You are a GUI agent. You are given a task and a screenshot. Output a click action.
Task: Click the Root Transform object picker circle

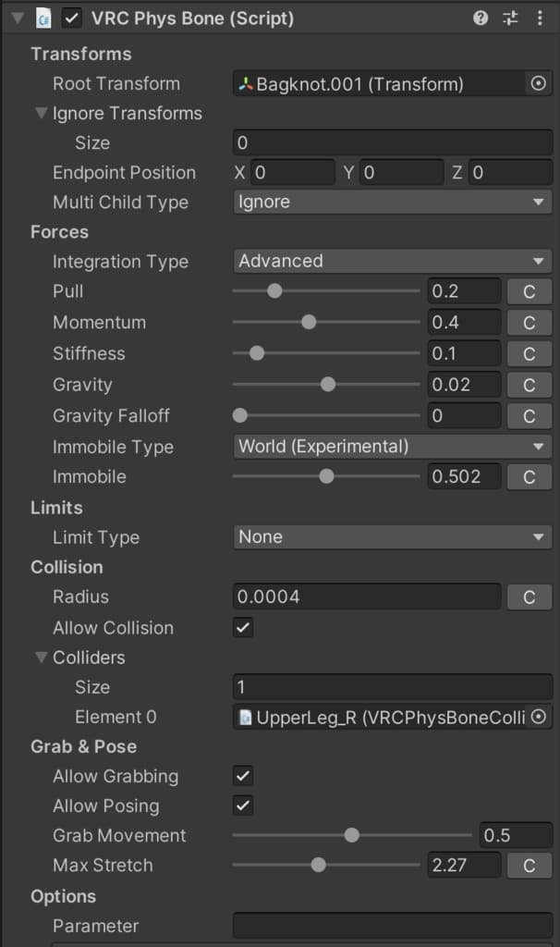pyautogui.click(x=539, y=84)
